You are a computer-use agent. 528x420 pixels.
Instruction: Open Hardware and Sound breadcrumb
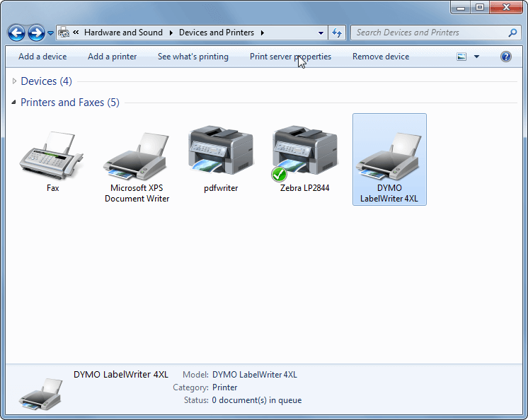[123, 33]
